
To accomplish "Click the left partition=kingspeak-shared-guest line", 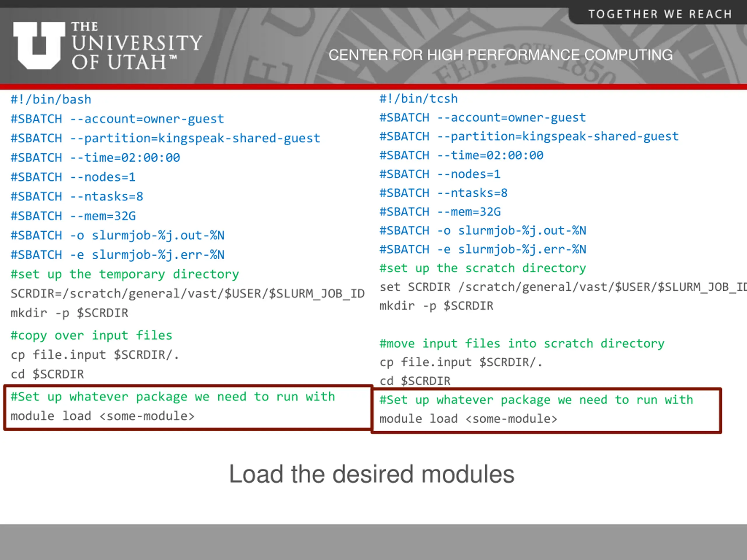I will click(165, 138).
